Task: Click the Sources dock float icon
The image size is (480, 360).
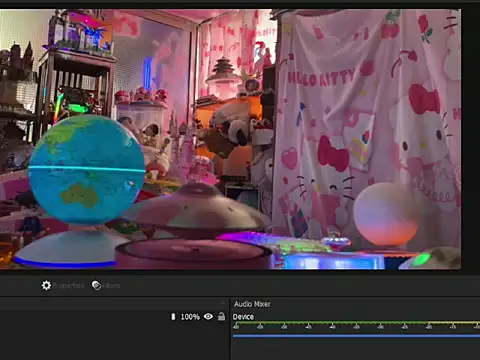Action: coord(223,303)
